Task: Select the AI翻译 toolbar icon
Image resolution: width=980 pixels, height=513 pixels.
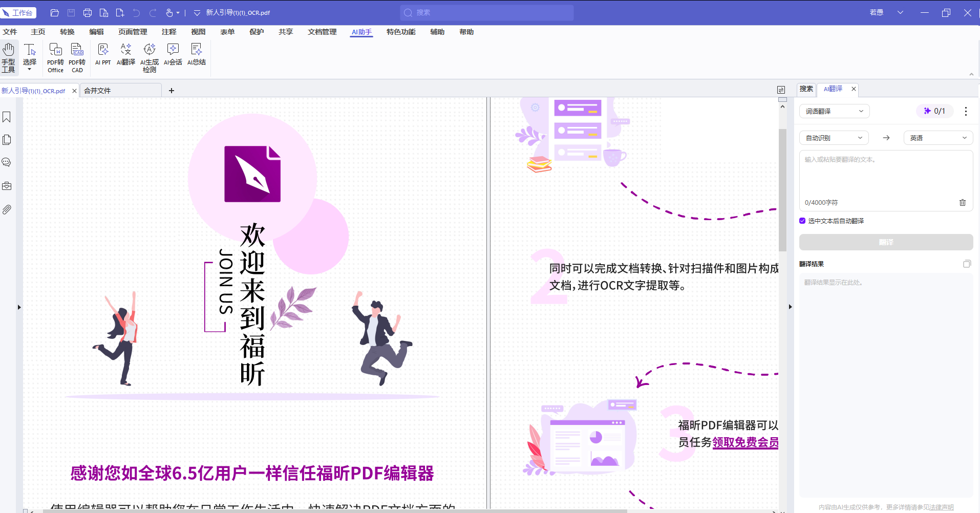Action: pyautogui.click(x=125, y=55)
